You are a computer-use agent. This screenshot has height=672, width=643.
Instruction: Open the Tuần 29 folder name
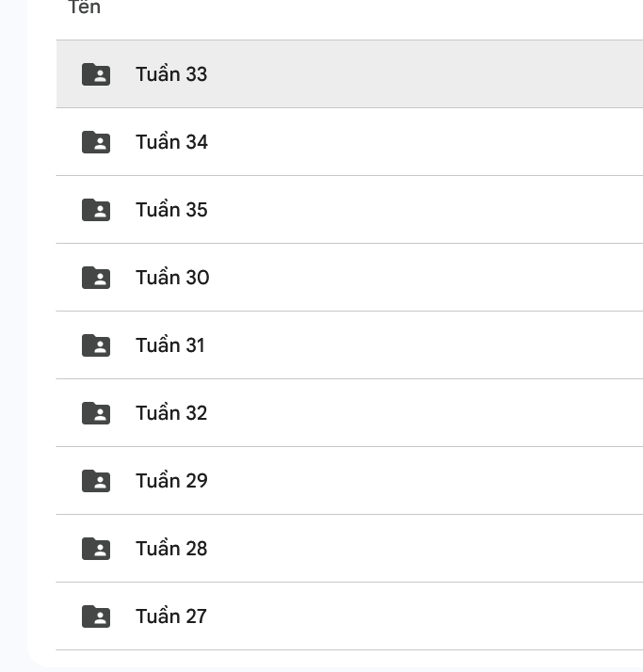pyautogui.click(x=171, y=481)
